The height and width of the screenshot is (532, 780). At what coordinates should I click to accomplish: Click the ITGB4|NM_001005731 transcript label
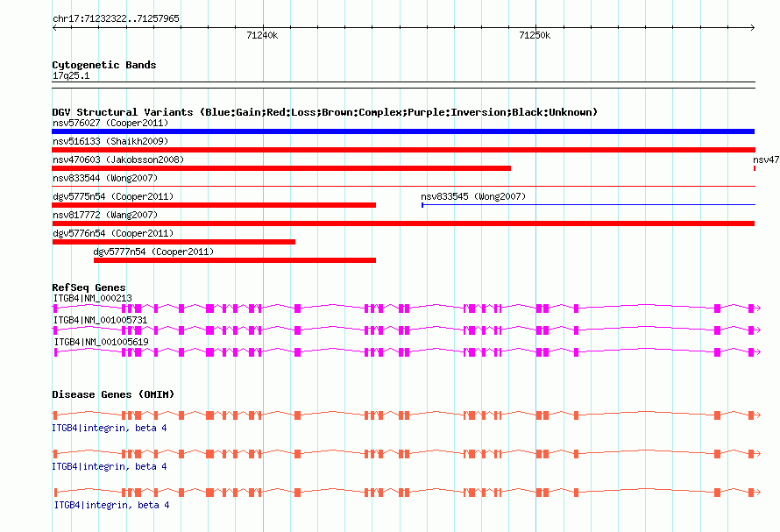click(x=100, y=320)
